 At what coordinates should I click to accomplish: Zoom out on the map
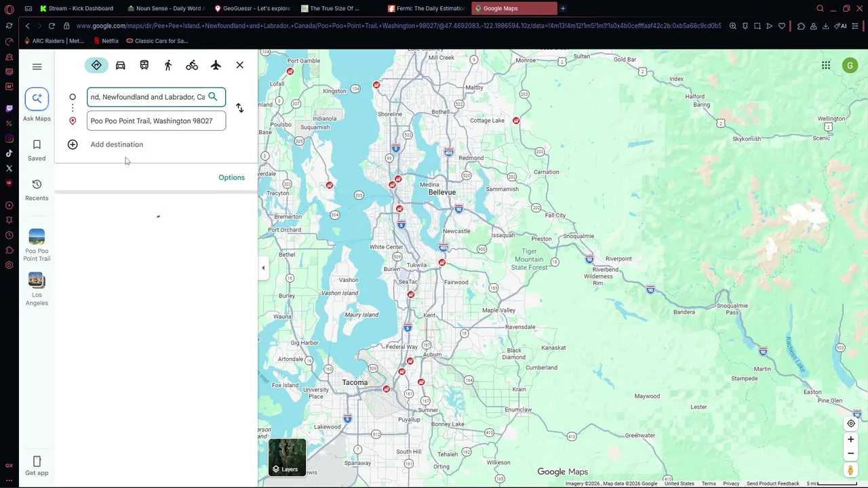[x=851, y=453]
